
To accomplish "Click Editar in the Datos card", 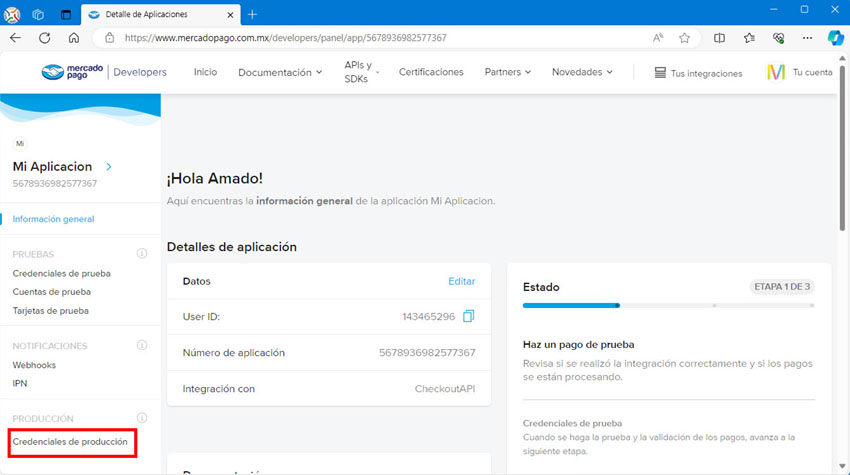I will pos(461,281).
